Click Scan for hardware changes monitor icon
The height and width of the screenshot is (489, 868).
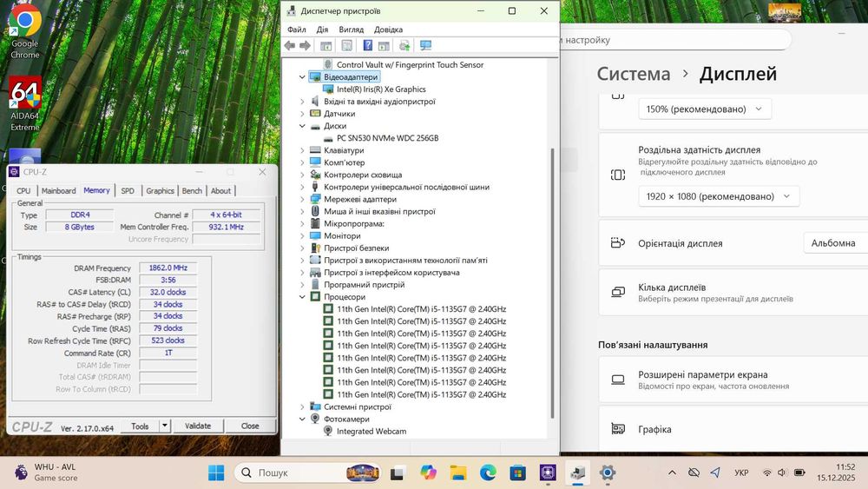[425, 46]
